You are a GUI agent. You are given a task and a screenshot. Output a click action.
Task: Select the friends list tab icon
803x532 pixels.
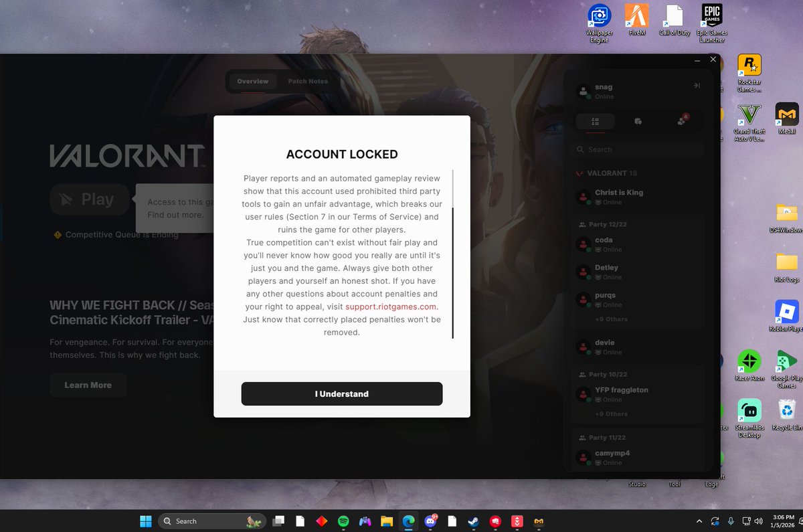(x=595, y=121)
